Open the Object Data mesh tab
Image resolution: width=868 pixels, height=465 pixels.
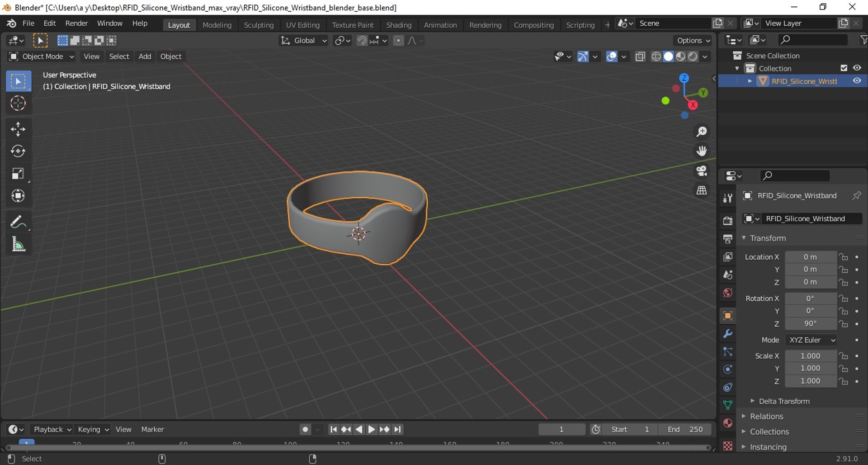[x=727, y=405]
